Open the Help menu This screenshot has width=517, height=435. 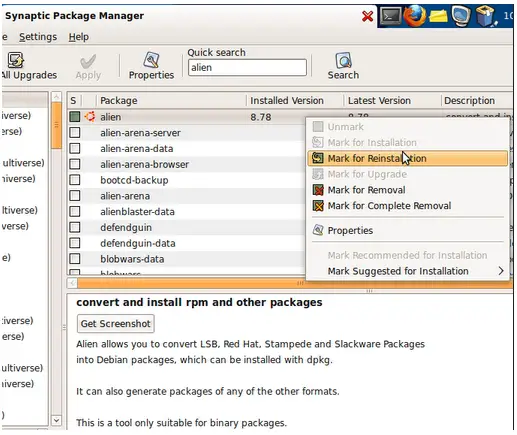(79, 37)
